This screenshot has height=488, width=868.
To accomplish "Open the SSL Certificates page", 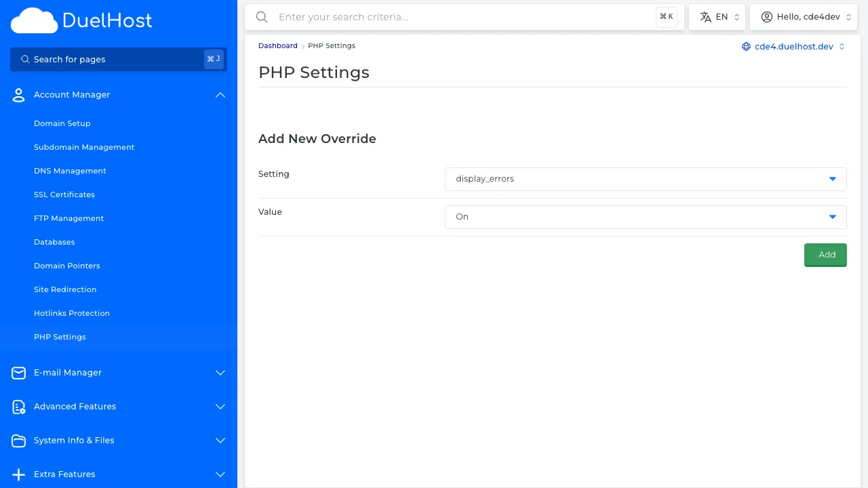I will tap(64, 195).
